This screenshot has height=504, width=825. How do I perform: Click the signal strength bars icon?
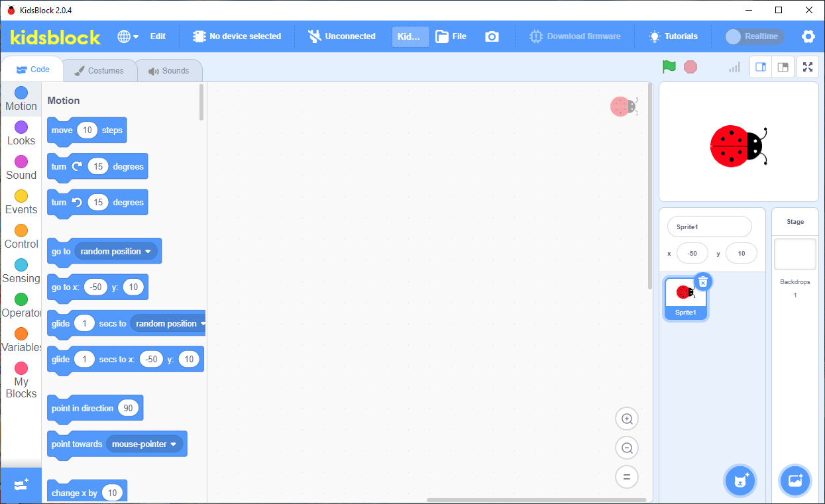click(734, 67)
